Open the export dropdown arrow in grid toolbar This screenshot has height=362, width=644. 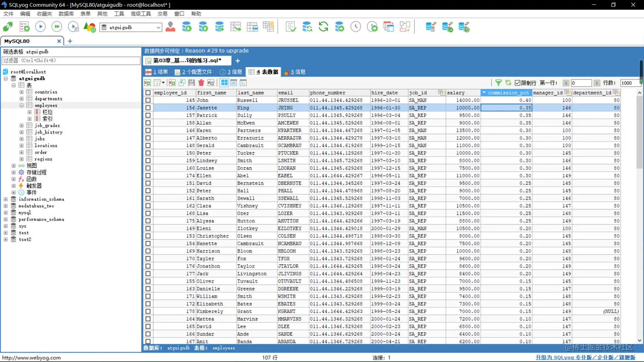163,83
